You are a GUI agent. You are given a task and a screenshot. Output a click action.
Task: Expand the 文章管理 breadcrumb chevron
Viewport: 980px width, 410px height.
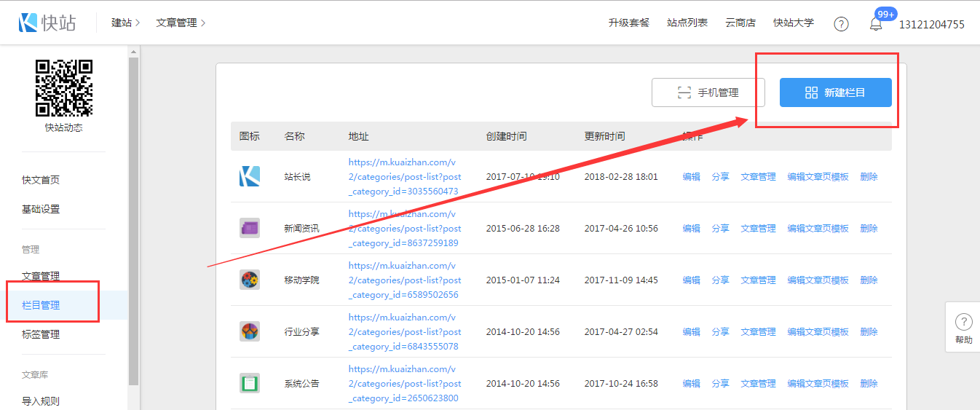click(x=203, y=23)
